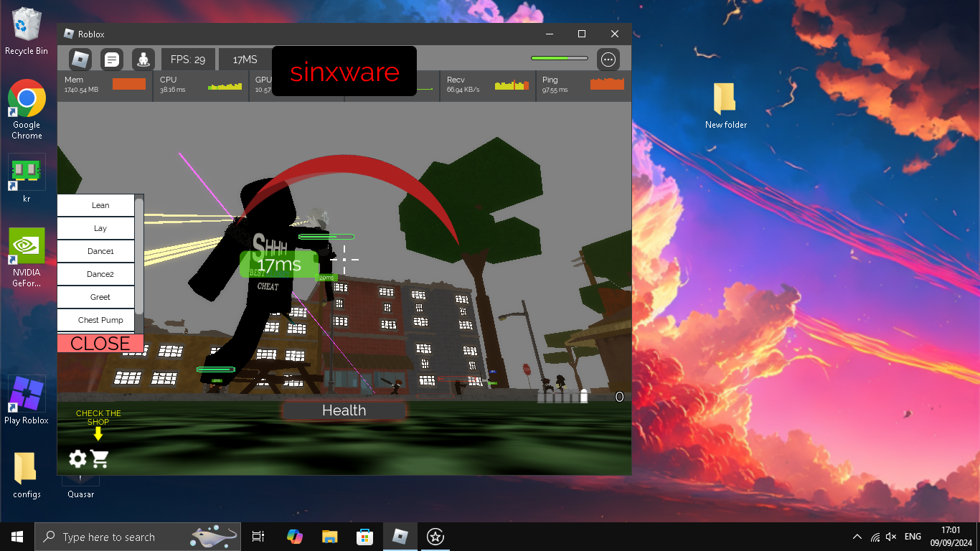Show hidden system tray icons
The height and width of the screenshot is (551, 980).
pyautogui.click(x=857, y=537)
